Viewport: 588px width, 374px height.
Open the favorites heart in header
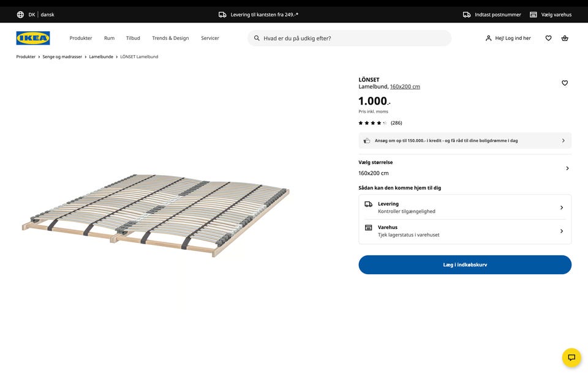click(548, 38)
